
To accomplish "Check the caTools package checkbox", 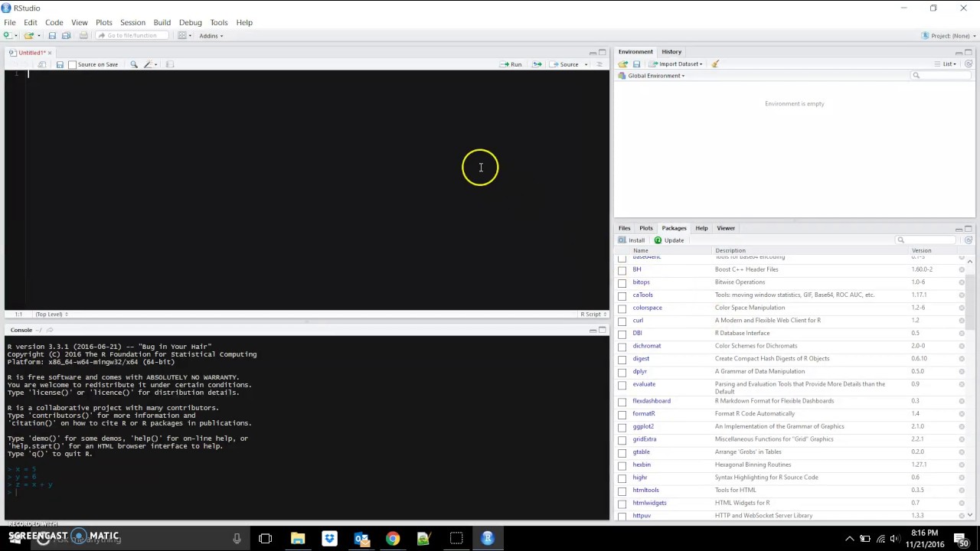I will (x=622, y=295).
